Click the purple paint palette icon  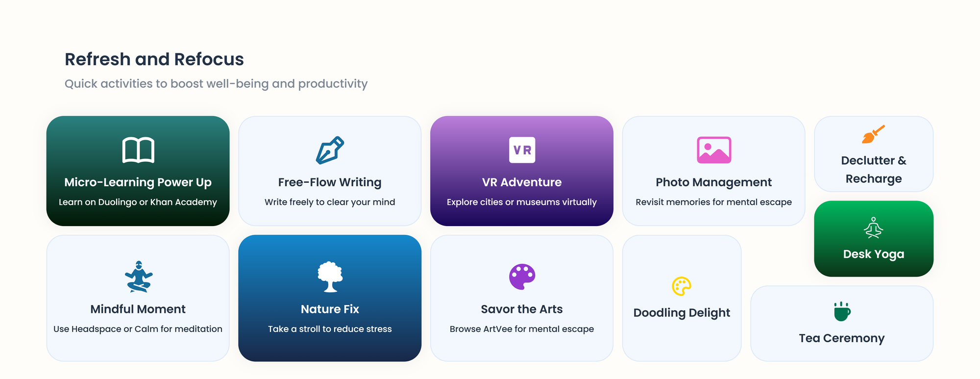coord(522,277)
